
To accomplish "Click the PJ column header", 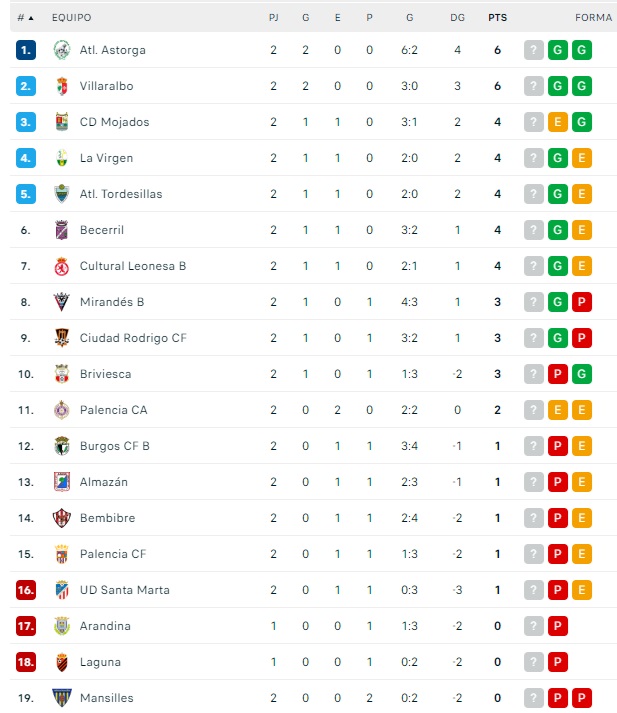I will pos(273,18).
